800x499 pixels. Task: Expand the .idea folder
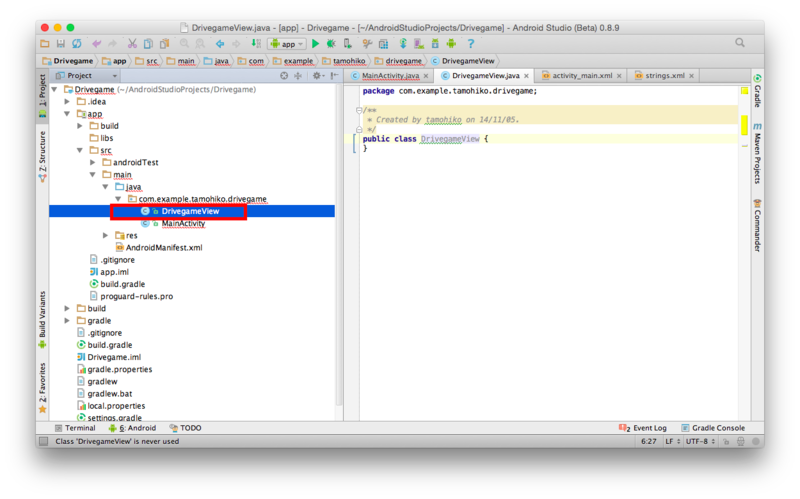pyautogui.click(x=67, y=102)
